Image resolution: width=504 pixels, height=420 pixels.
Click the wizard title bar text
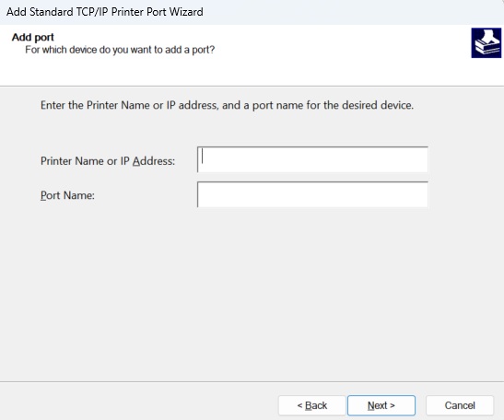point(105,12)
